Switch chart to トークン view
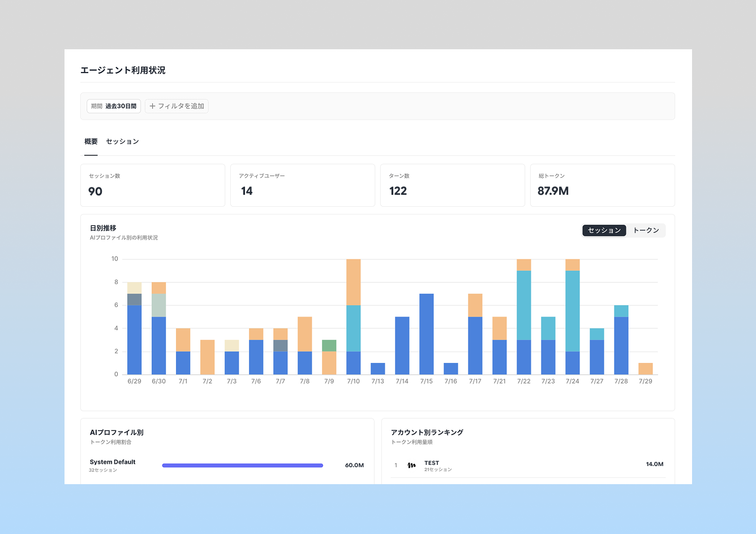Viewport: 756px width, 534px height. click(646, 230)
